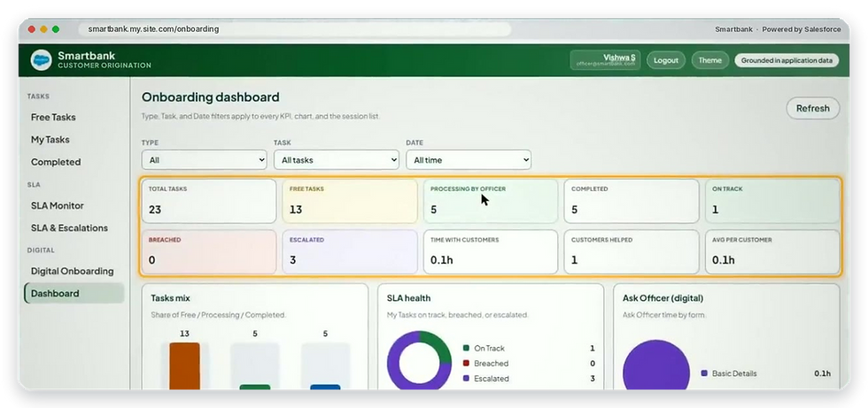Open the TASK filter showing All tasks
Image resolution: width=868 pixels, height=408 pixels.
pyautogui.click(x=337, y=160)
